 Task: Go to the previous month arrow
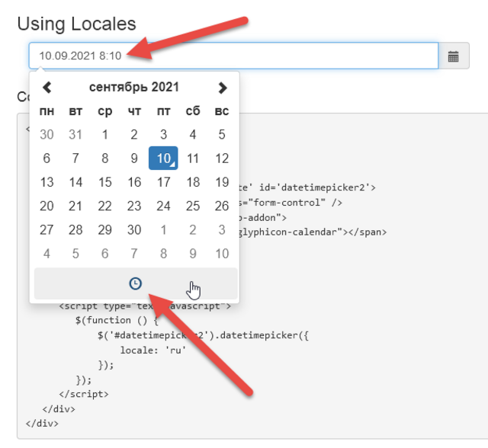[47, 88]
